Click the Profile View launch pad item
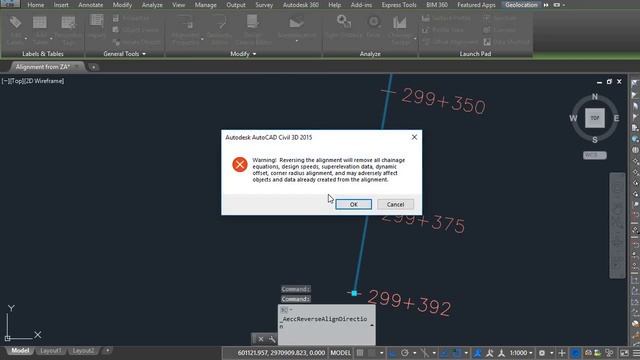This screenshot has height=360, width=640. click(x=442, y=30)
